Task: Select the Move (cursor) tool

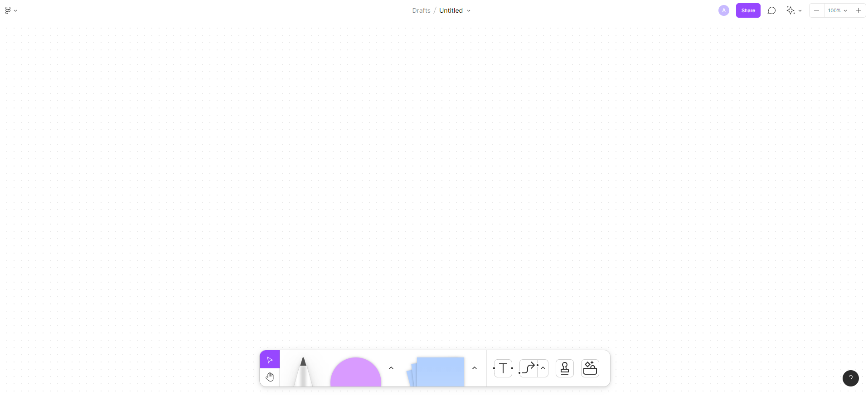Action: tap(270, 360)
